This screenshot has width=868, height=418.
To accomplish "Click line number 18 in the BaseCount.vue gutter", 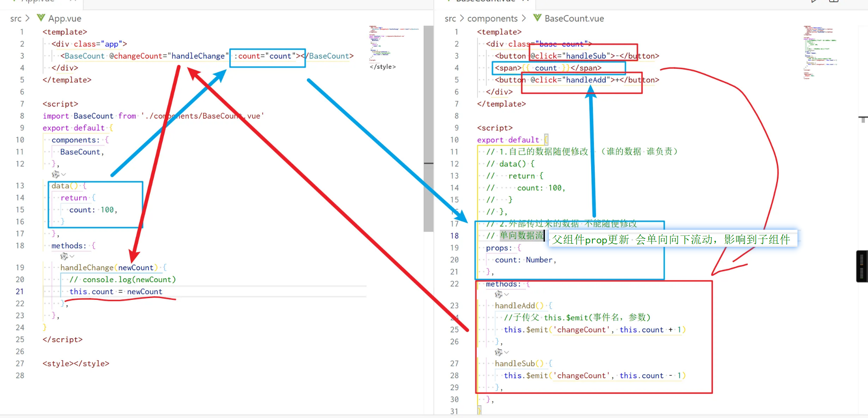I will click(454, 236).
